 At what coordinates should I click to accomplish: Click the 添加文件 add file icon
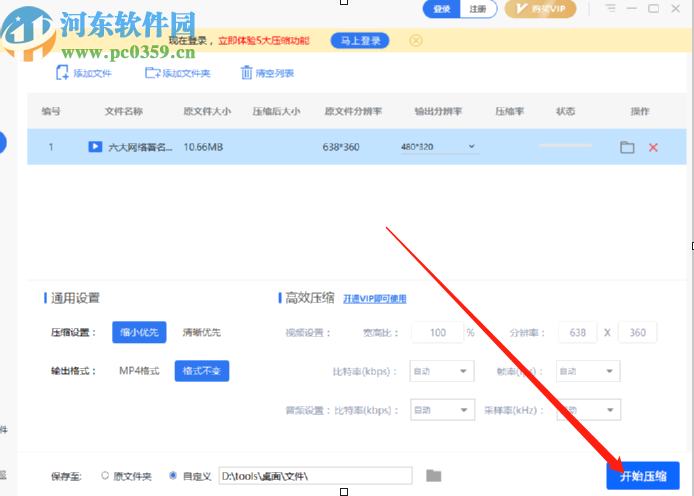point(62,73)
